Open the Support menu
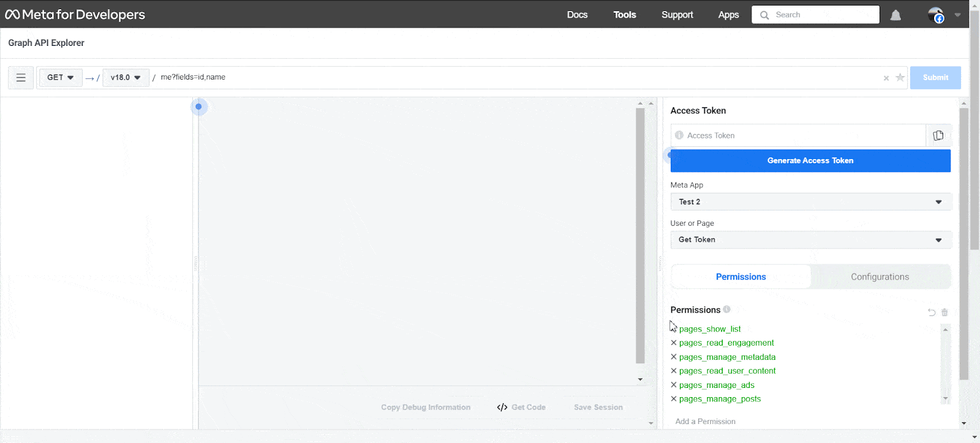Image resolution: width=980 pixels, height=443 pixels. [x=677, y=15]
